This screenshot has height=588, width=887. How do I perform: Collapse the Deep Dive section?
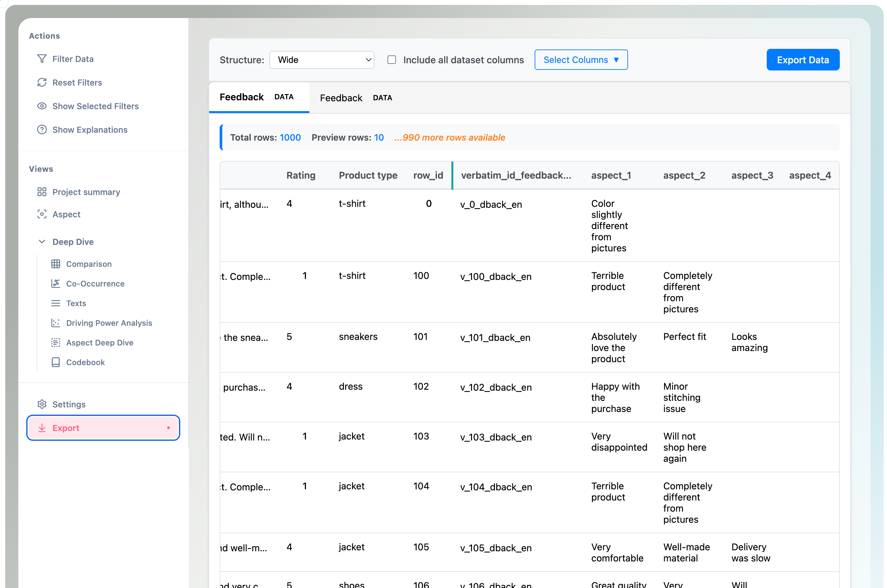42,242
